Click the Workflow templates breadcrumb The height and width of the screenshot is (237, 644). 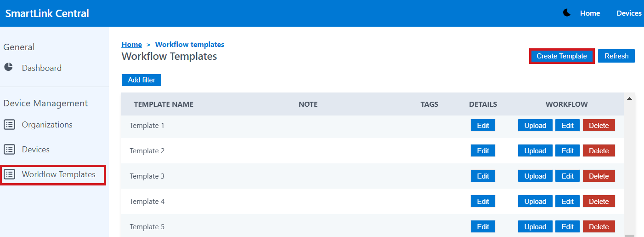point(190,44)
